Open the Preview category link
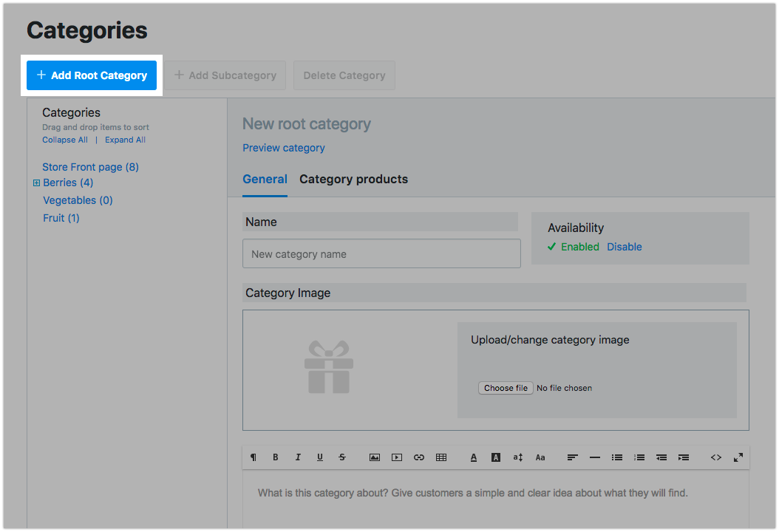Screen dimensions: 779x532 click(x=284, y=148)
